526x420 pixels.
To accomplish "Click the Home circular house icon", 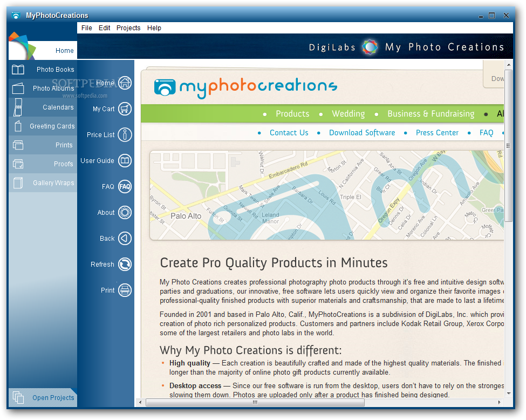I will pos(125,83).
